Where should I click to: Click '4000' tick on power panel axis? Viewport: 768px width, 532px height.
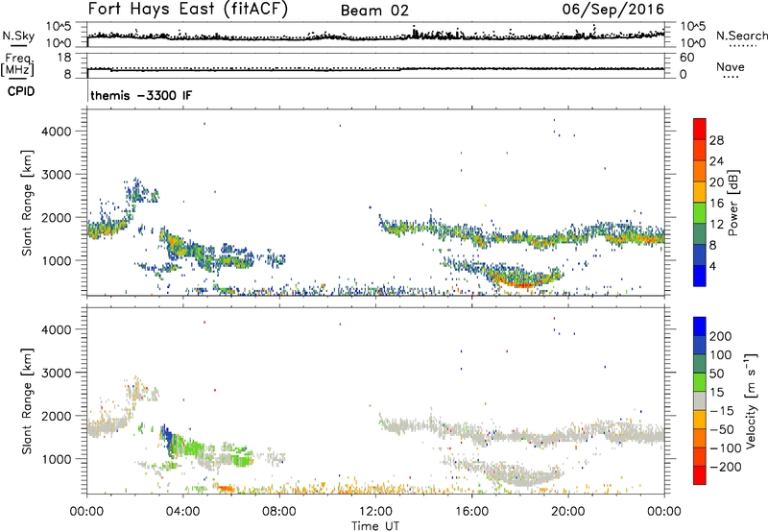57,132
